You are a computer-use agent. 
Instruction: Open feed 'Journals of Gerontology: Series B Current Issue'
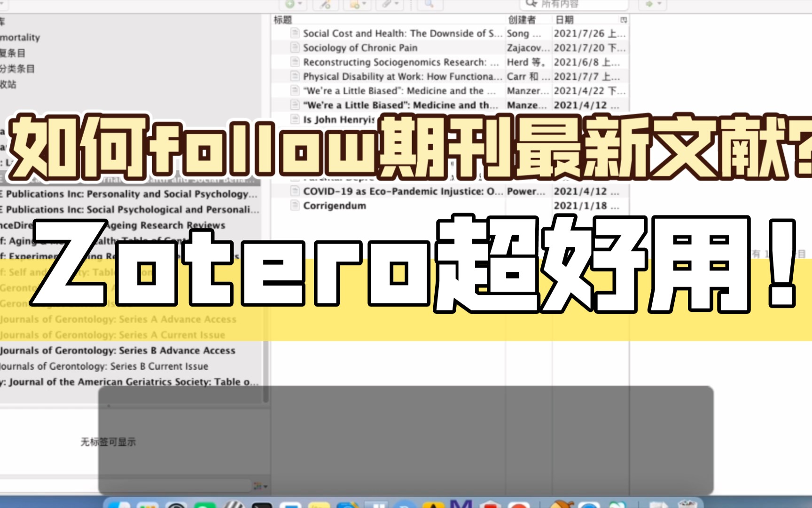104,366
